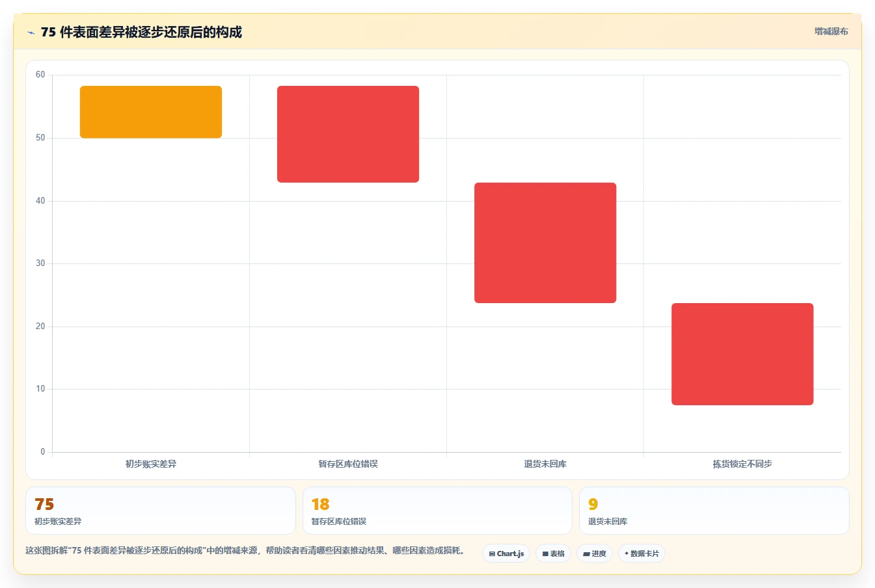
Task: Click the red 拣货锁定不同步 bar
Action: point(742,354)
